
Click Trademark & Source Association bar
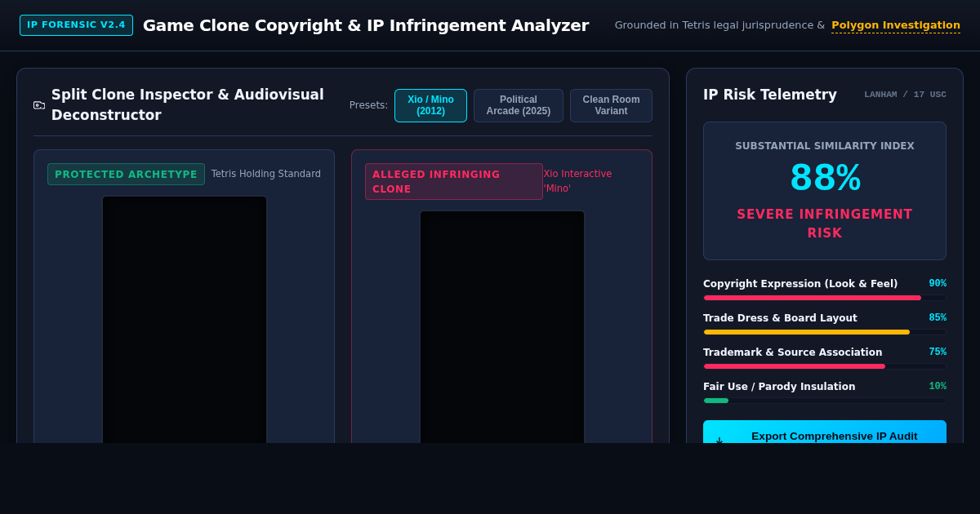(825, 366)
